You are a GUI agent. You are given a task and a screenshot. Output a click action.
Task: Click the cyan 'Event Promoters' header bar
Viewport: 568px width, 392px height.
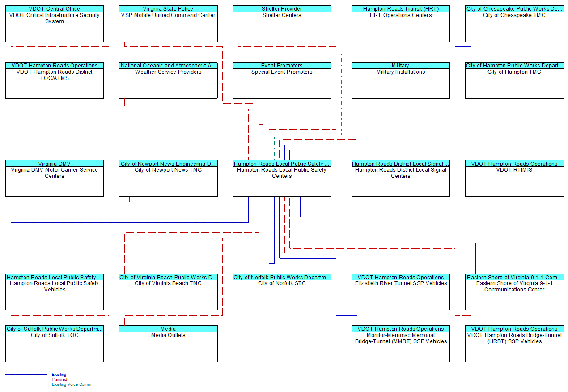click(282, 66)
